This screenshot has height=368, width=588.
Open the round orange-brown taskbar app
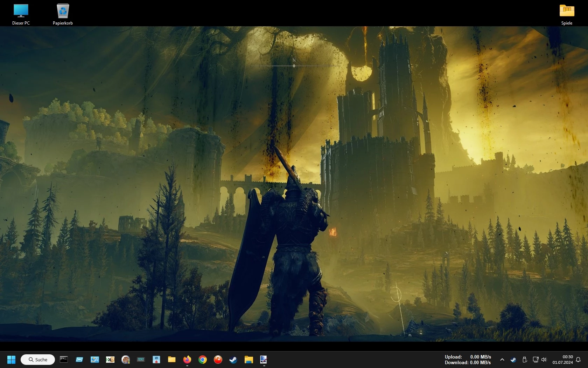pos(125,360)
